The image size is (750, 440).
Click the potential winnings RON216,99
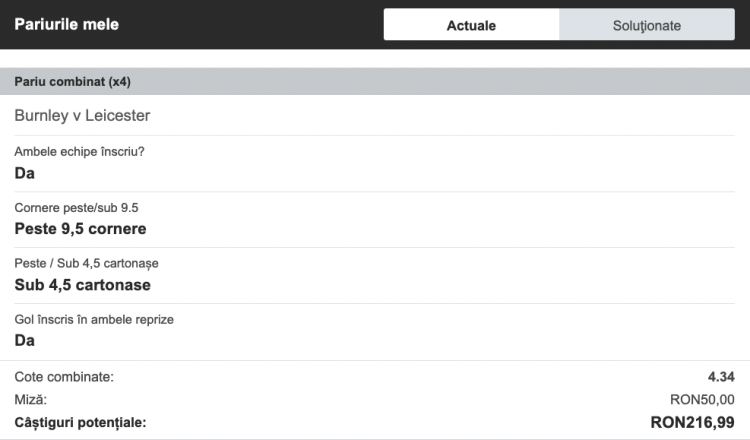(x=692, y=422)
